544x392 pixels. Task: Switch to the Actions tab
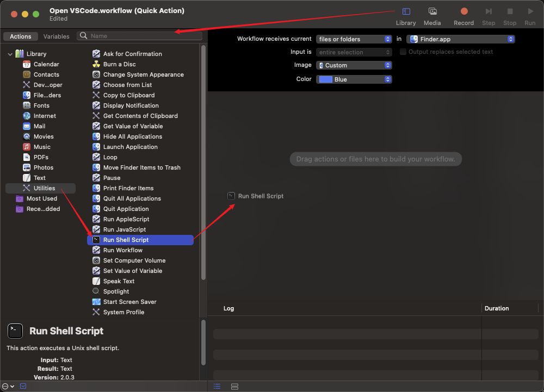coord(21,36)
